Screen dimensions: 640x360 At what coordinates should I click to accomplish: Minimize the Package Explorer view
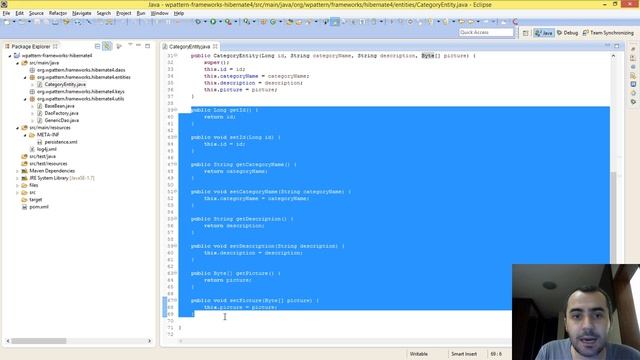coord(139,46)
